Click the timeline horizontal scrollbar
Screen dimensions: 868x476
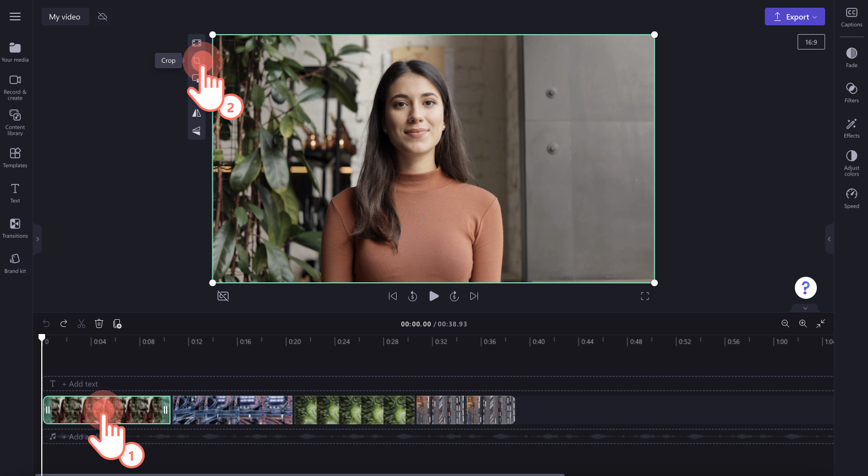click(300, 474)
